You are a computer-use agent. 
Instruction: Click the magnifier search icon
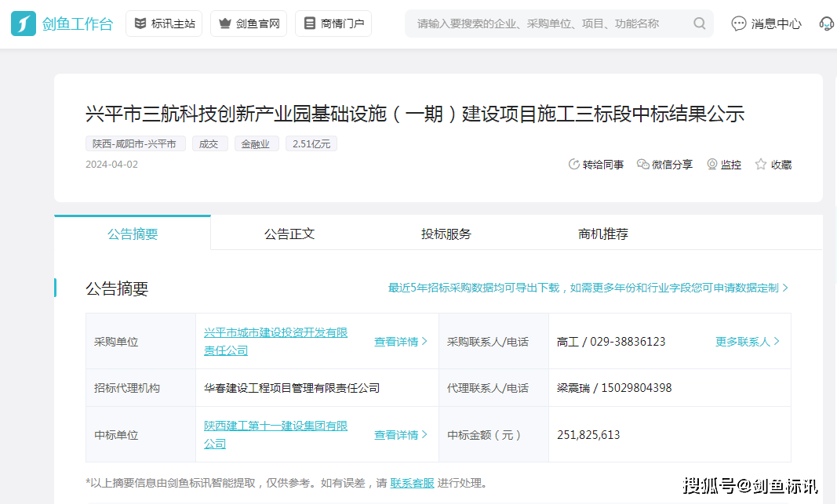click(700, 24)
